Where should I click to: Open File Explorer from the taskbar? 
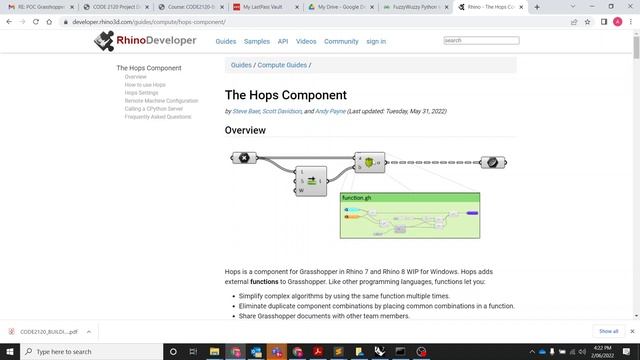click(214, 351)
